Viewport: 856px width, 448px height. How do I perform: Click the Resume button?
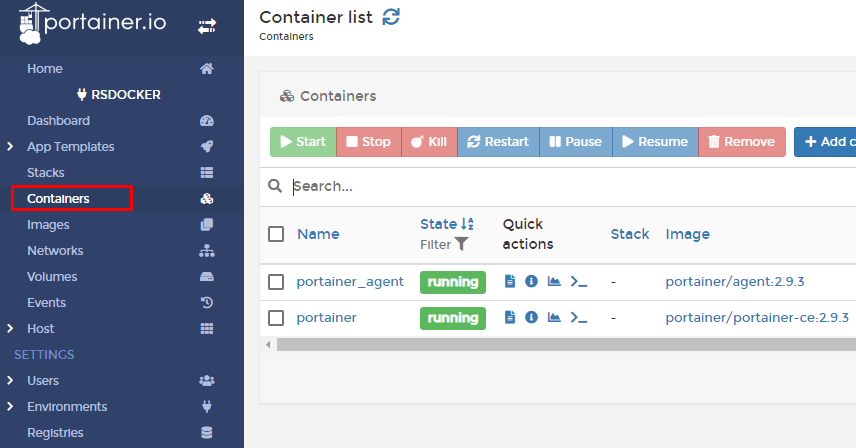pyautogui.click(x=655, y=142)
